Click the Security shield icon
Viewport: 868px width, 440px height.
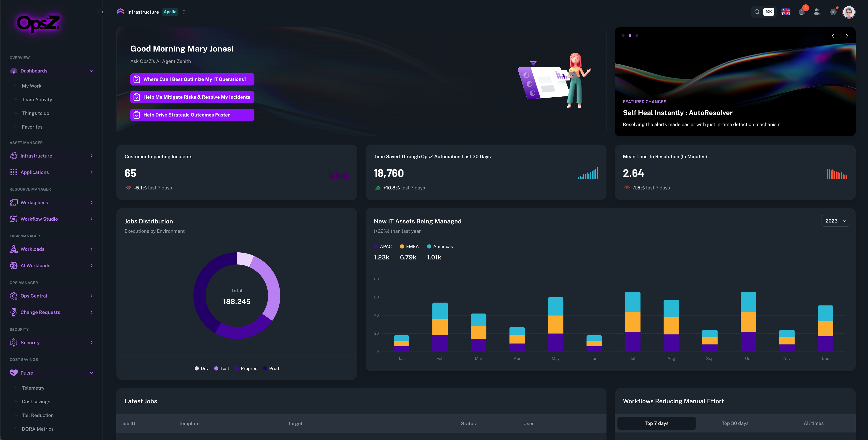pyautogui.click(x=13, y=342)
